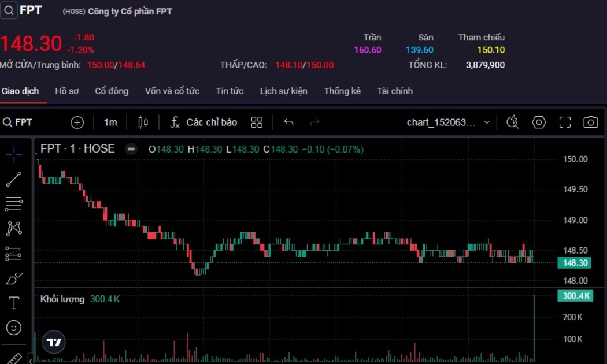Switch to the Tin tức tab
This screenshot has width=607, height=364.
pyautogui.click(x=230, y=91)
